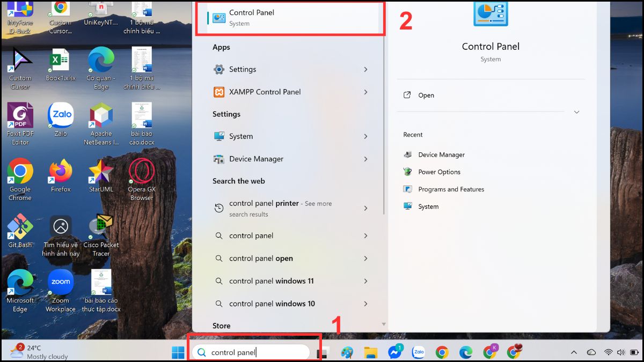Click the taskbar search box with control panel
The width and height of the screenshot is (644, 362).
251,352
